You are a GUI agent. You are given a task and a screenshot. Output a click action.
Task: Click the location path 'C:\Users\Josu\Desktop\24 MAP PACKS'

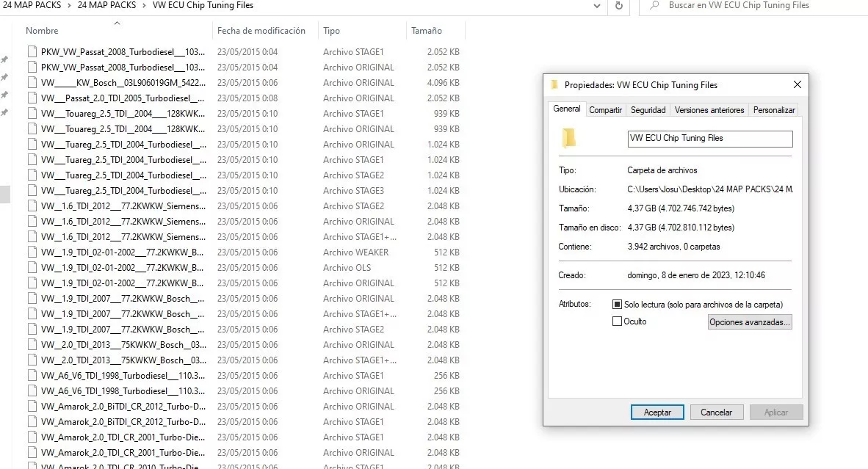coord(710,189)
